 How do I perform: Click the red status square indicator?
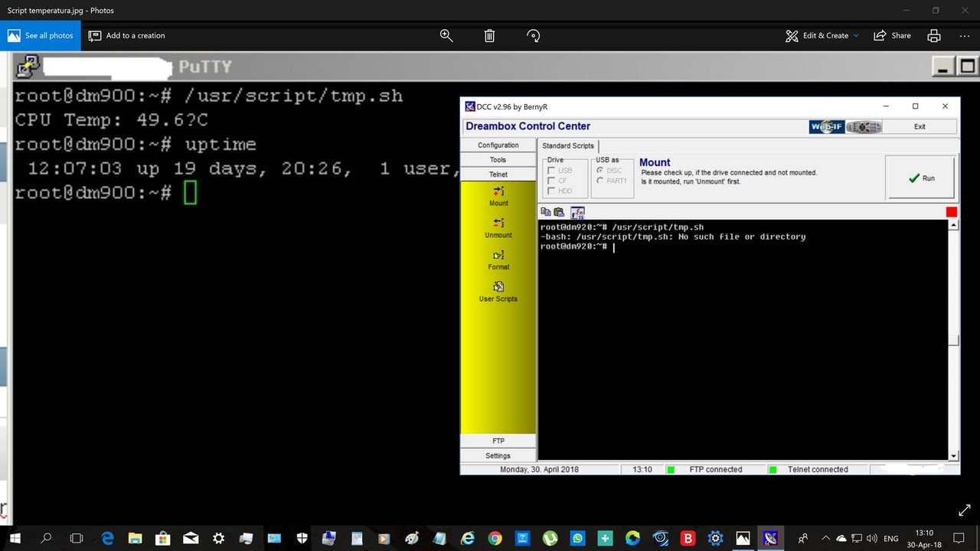pos(951,211)
